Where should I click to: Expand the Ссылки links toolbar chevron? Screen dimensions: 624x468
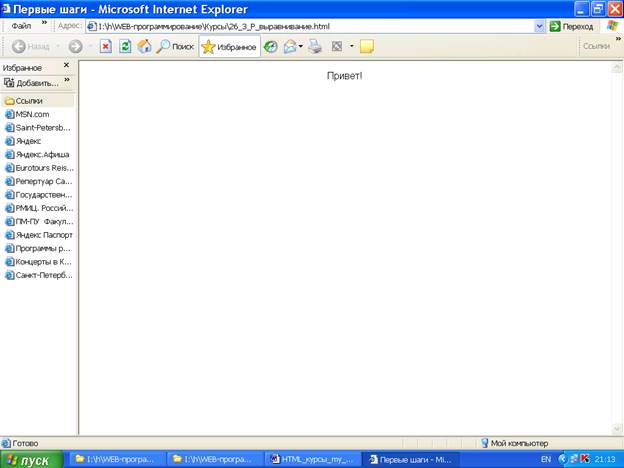click(x=619, y=39)
